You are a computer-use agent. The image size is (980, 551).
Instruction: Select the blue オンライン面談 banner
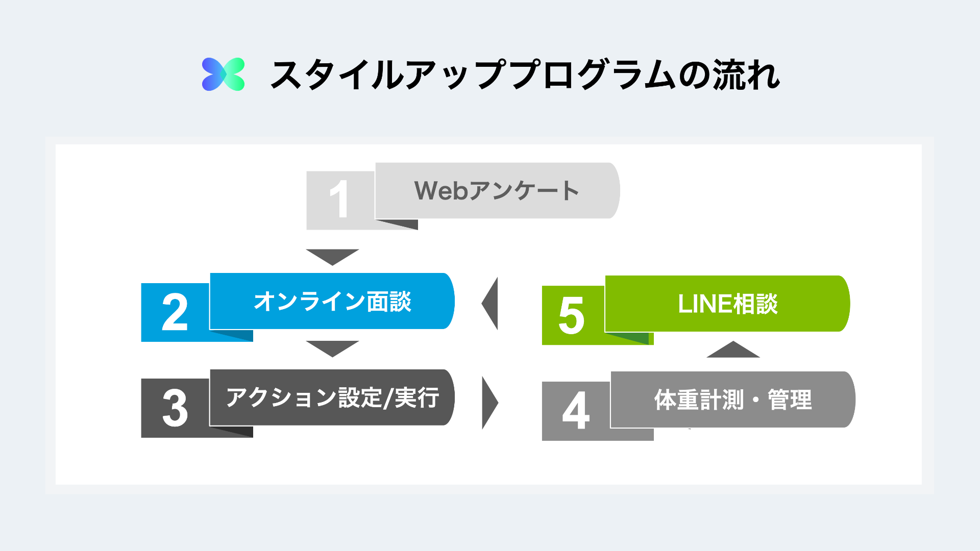332,301
